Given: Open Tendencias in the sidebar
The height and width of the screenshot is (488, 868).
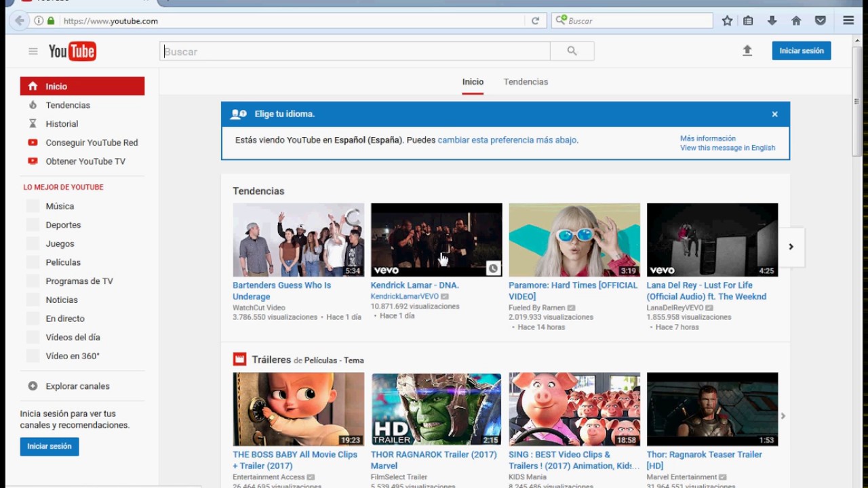Looking at the screenshot, I should coord(82,105).
